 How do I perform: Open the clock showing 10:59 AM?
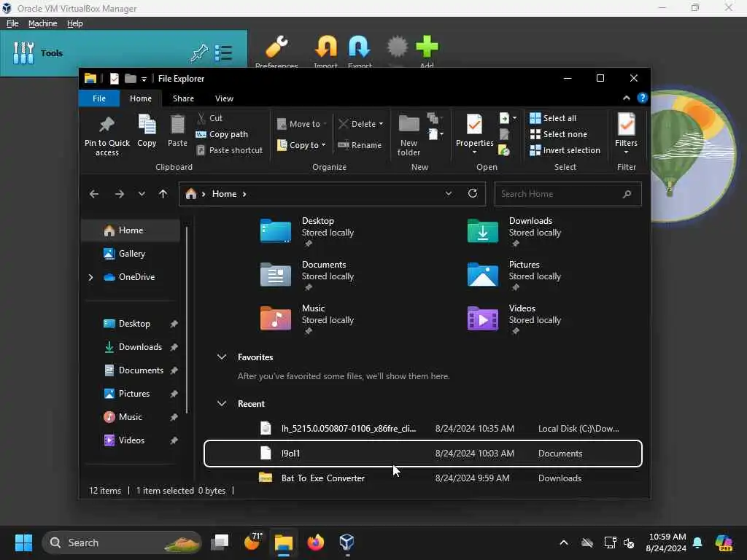667,542
